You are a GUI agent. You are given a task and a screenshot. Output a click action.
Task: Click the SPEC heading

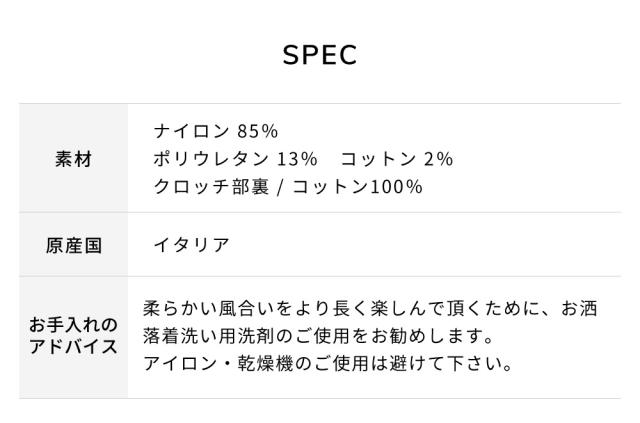pos(319,56)
